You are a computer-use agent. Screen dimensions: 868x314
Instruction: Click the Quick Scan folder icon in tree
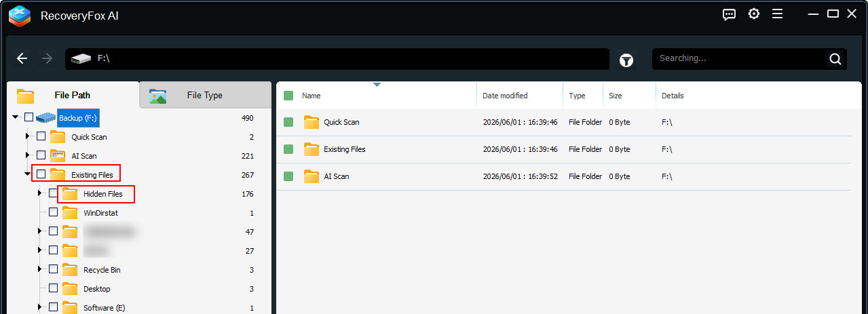[58, 136]
